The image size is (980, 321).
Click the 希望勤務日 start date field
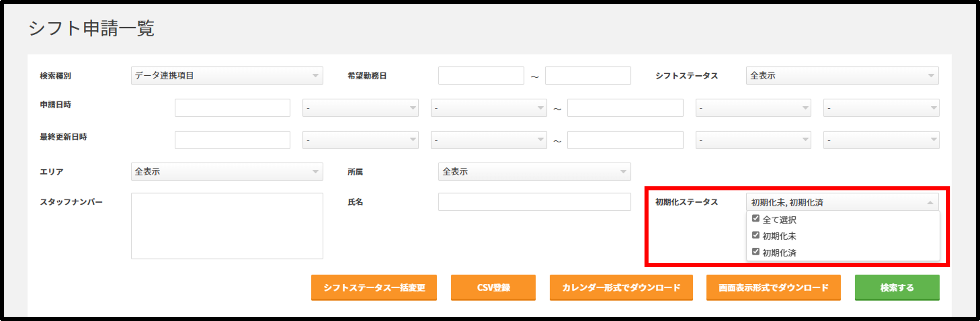481,75
